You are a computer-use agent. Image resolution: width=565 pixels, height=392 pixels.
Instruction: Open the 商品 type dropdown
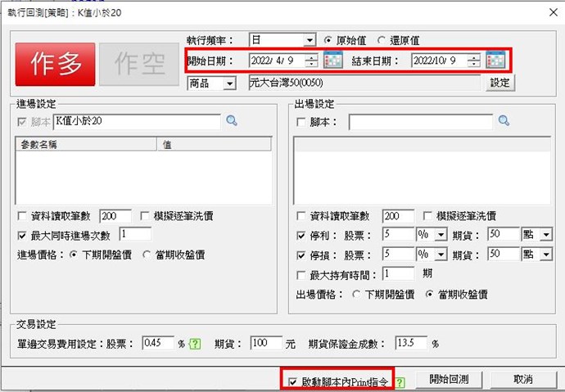(x=230, y=83)
